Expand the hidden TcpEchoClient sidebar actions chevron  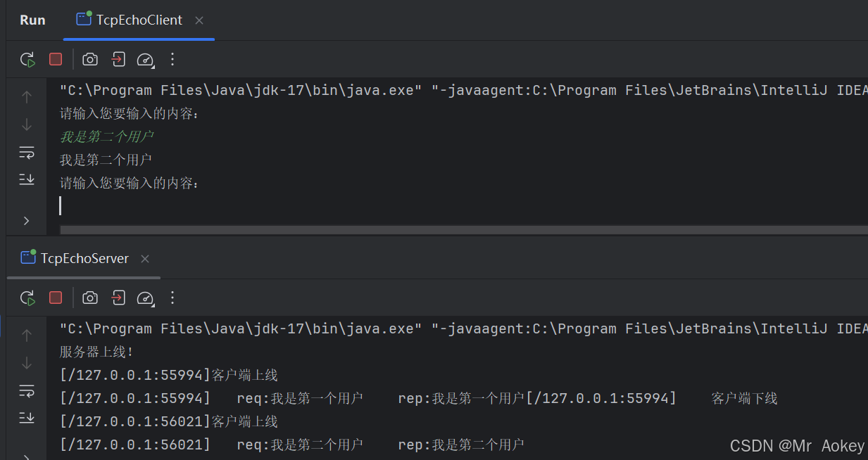[x=27, y=221]
